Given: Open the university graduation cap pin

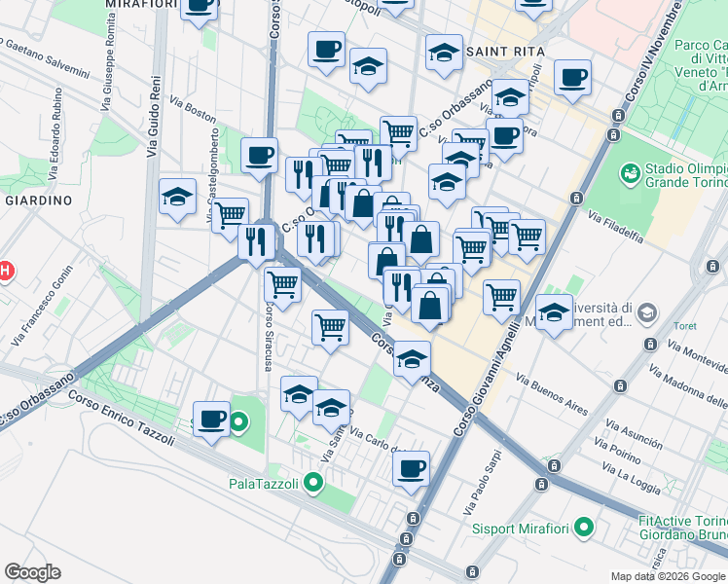Looking at the screenshot, I should (x=647, y=313).
